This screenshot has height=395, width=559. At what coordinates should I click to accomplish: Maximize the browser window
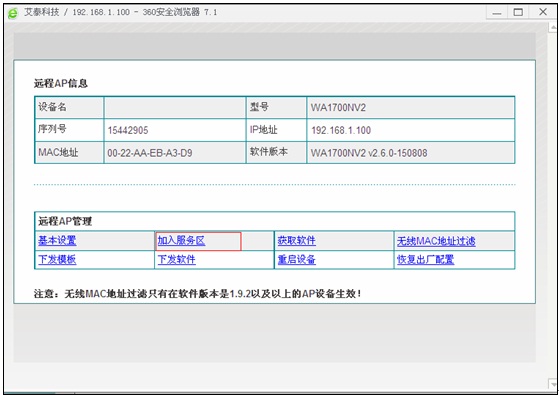(x=518, y=13)
